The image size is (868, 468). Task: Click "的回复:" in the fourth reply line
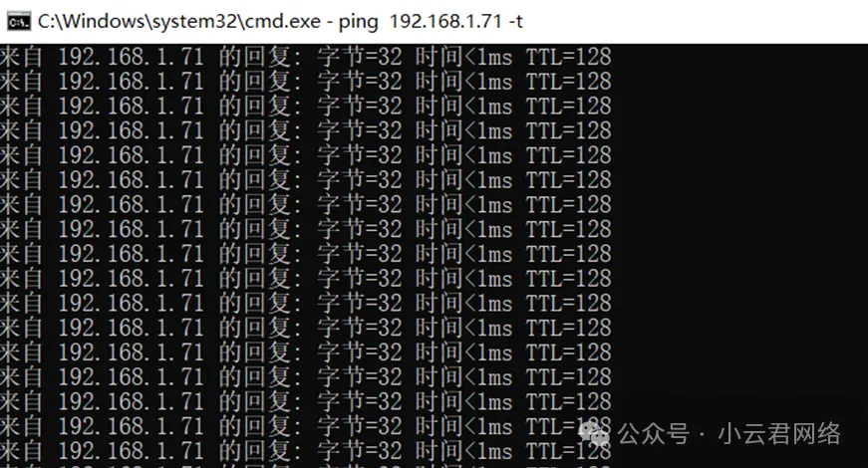(x=260, y=131)
